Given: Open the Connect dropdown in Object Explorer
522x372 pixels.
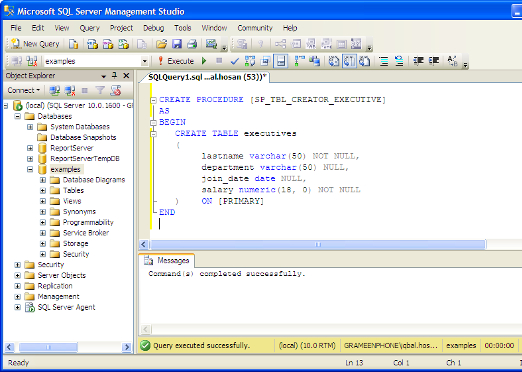Looking at the screenshot, I should pos(23,90).
